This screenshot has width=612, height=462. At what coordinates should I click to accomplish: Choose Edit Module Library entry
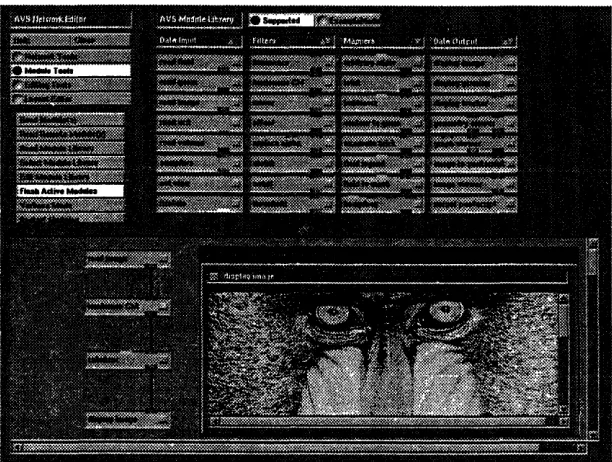click(71, 177)
